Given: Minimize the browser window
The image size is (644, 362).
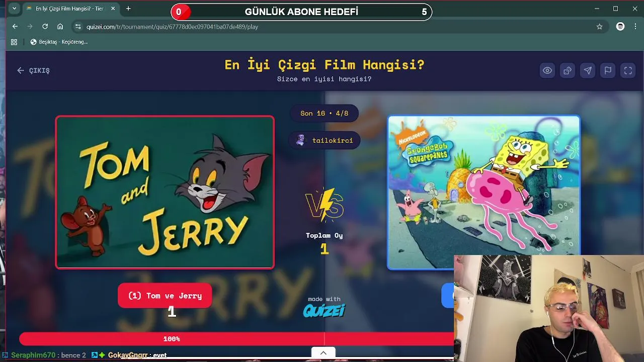Looking at the screenshot, I should [597, 9].
